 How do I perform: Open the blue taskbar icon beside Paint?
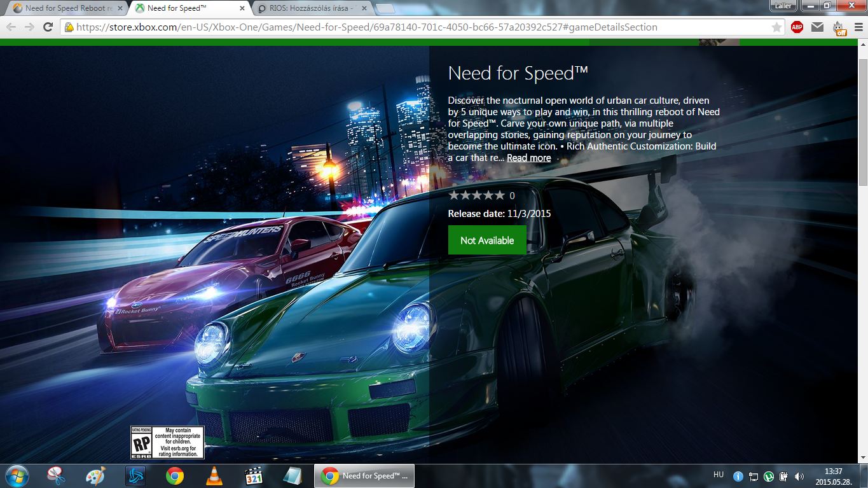[x=135, y=476]
